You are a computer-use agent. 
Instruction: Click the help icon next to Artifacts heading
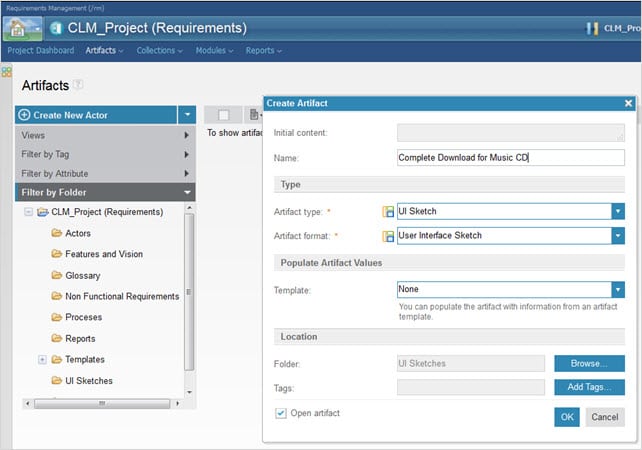(78, 86)
